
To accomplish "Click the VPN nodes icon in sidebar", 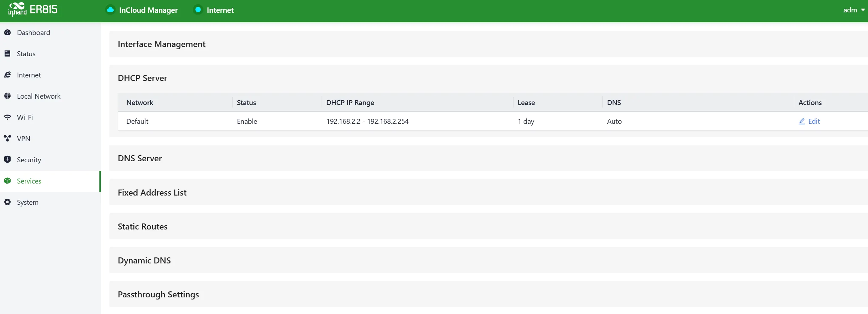I will tap(7, 139).
